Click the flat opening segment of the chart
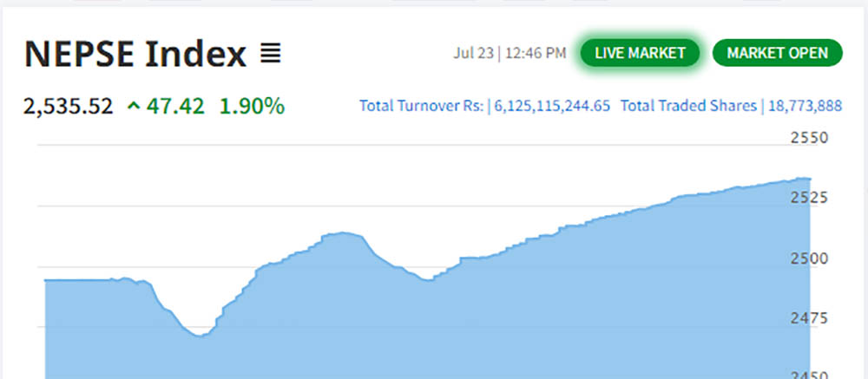 point(78,280)
